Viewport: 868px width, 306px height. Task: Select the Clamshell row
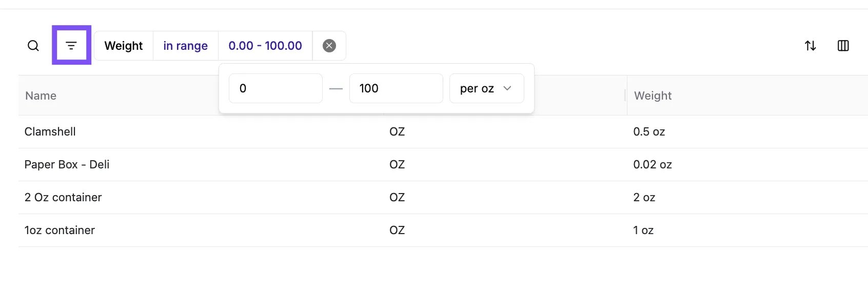tap(443, 132)
